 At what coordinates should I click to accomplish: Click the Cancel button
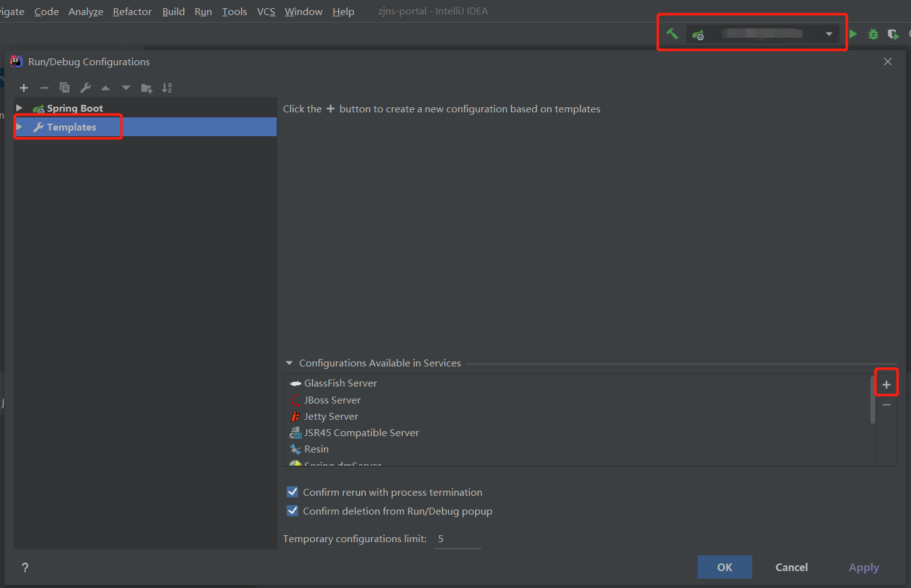(x=792, y=567)
